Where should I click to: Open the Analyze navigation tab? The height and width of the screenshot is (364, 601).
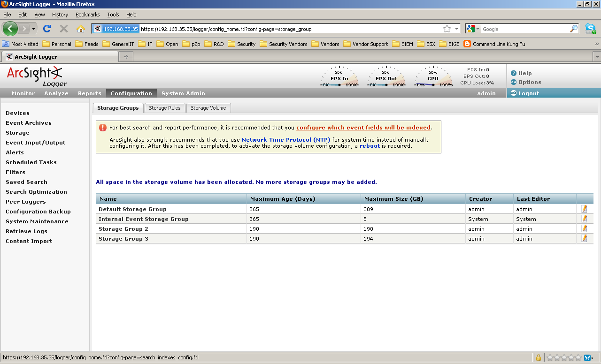[x=56, y=93]
